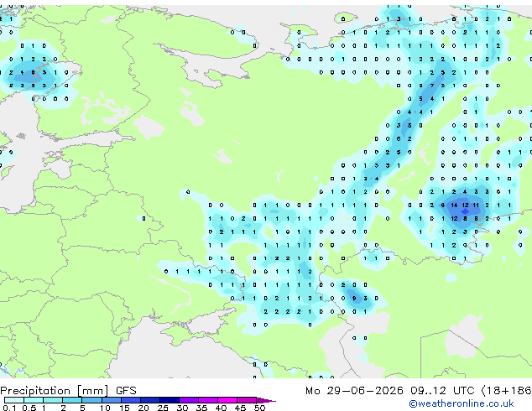Click the 15–20 mm blue legend swatch

pyautogui.click(x=130, y=400)
